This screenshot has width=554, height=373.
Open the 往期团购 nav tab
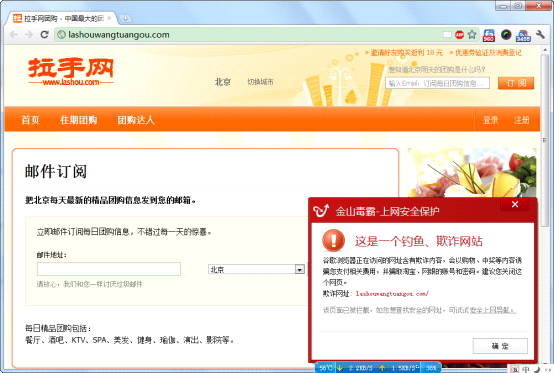tap(78, 120)
